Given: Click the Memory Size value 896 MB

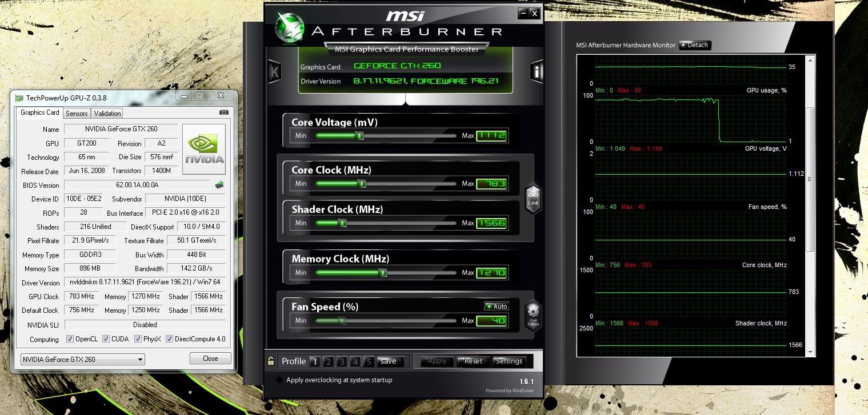Looking at the screenshot, I should coord(90,268).
